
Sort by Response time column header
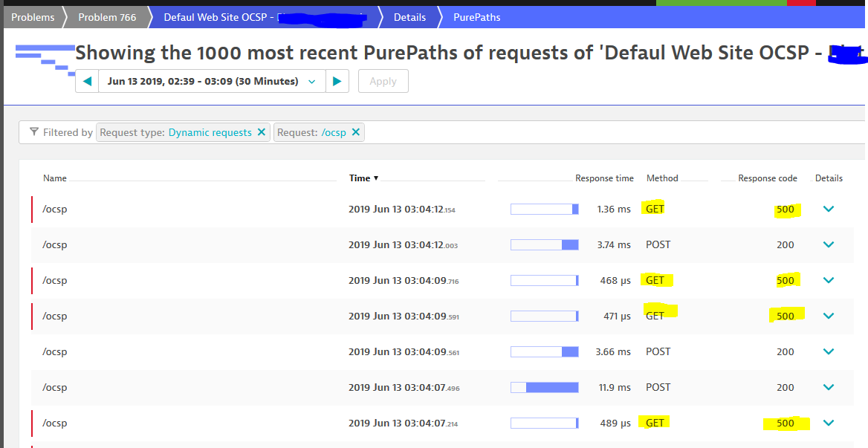click(604, 178)
